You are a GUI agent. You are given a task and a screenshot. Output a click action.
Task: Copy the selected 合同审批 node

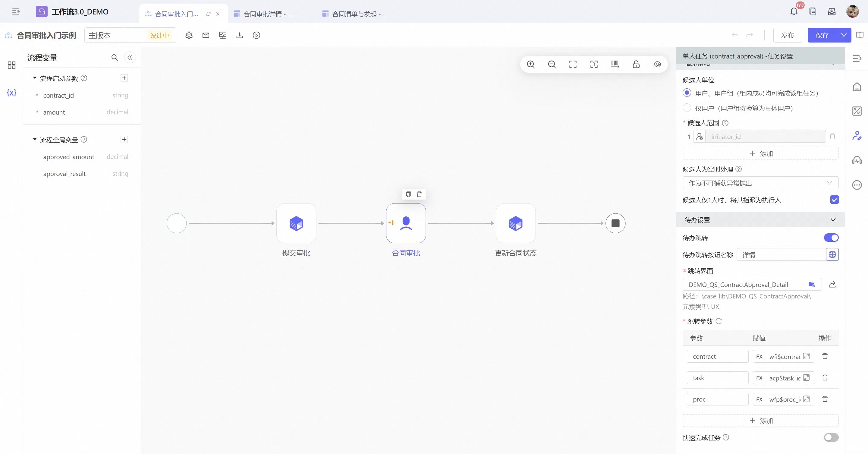[408, 194]
